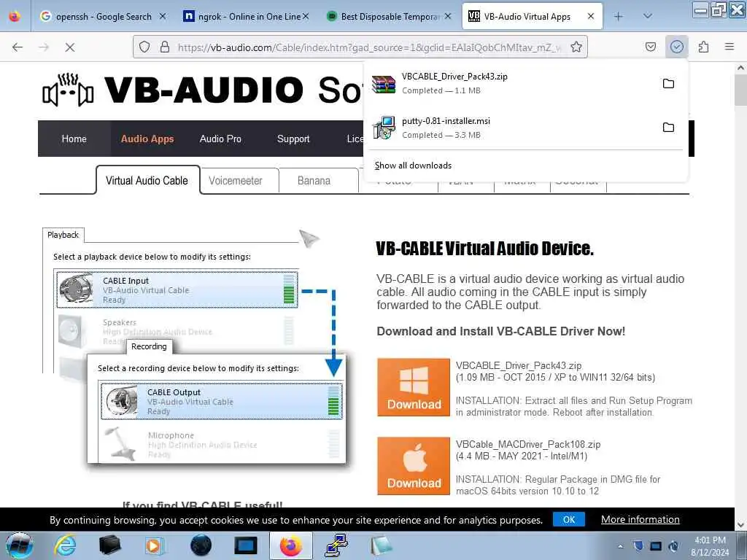Click CABLE Input device in Playback image
The image size is (747, 560).
coord(177,289)
